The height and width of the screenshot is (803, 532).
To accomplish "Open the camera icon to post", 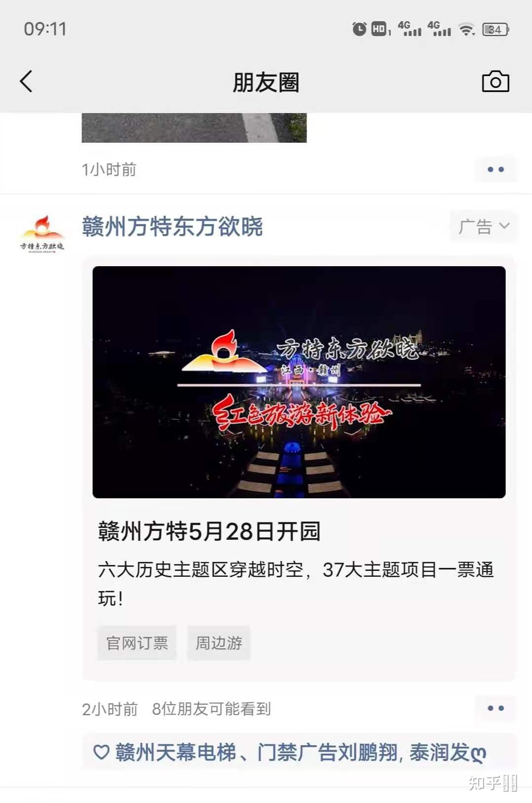I will tap(495, 81).
